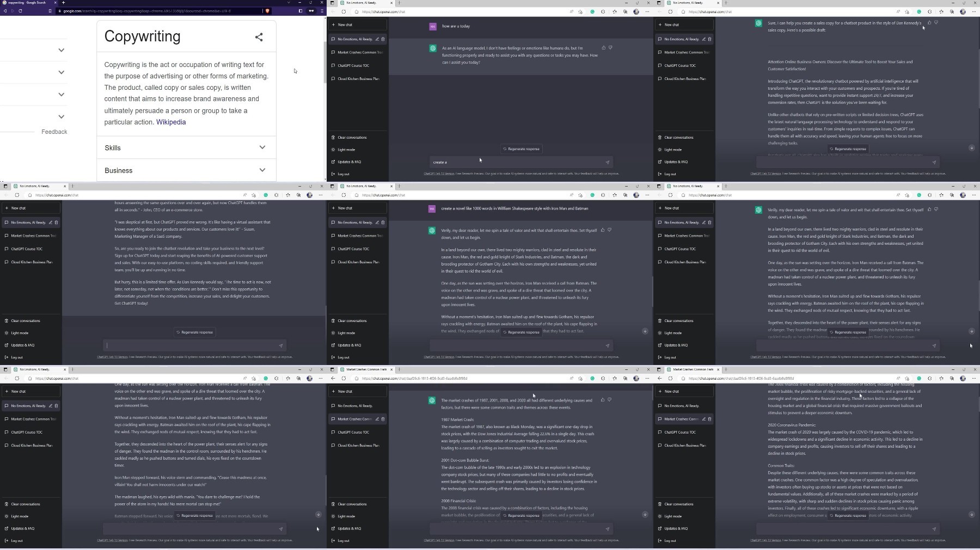
Task: Click thumbs down on 'As an AI language model' reply
Action: [610, 48]
